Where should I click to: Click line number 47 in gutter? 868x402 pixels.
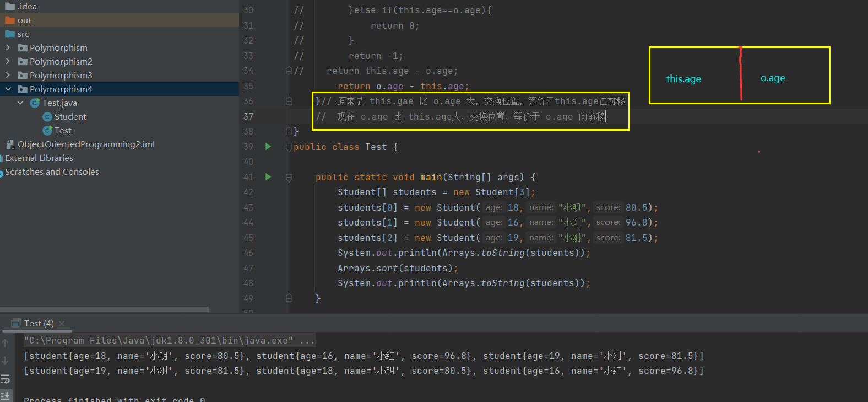[x=248, y=268]
